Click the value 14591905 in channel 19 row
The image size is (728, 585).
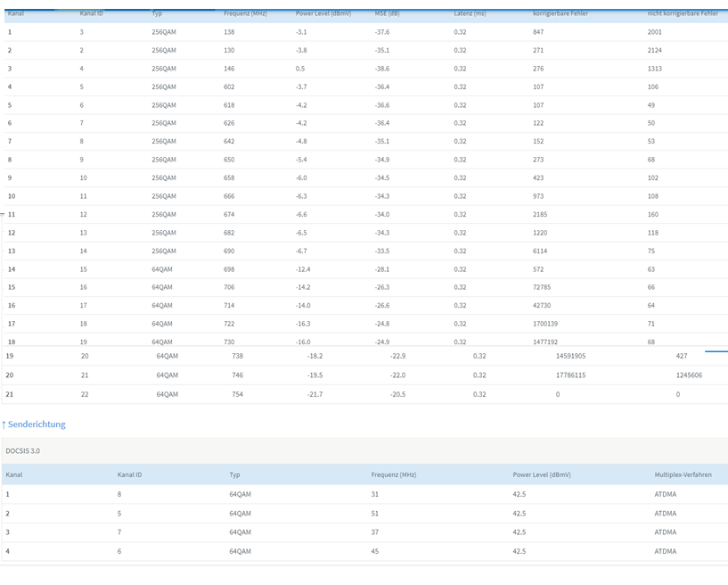(x=570, y=356)
